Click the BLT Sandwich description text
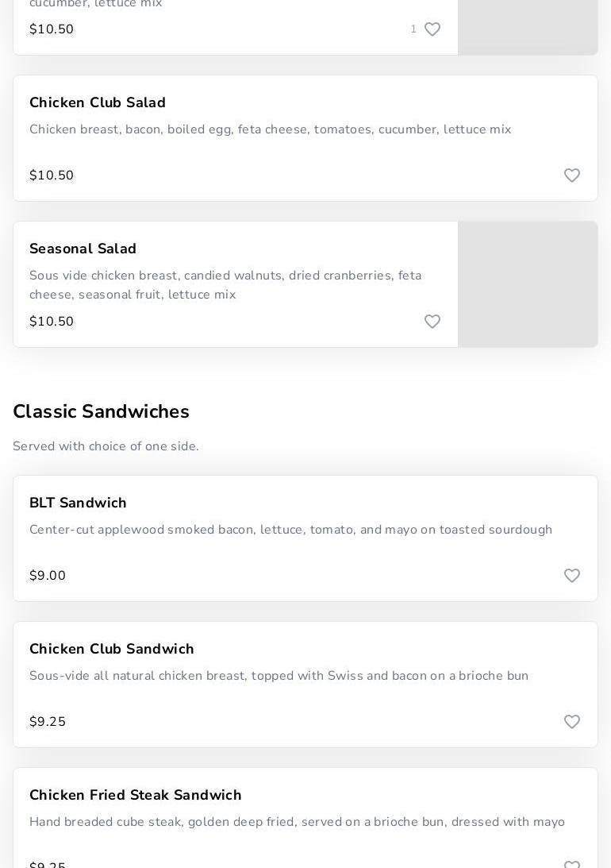This screenshot has height=868, width=611. coord(290,530)
